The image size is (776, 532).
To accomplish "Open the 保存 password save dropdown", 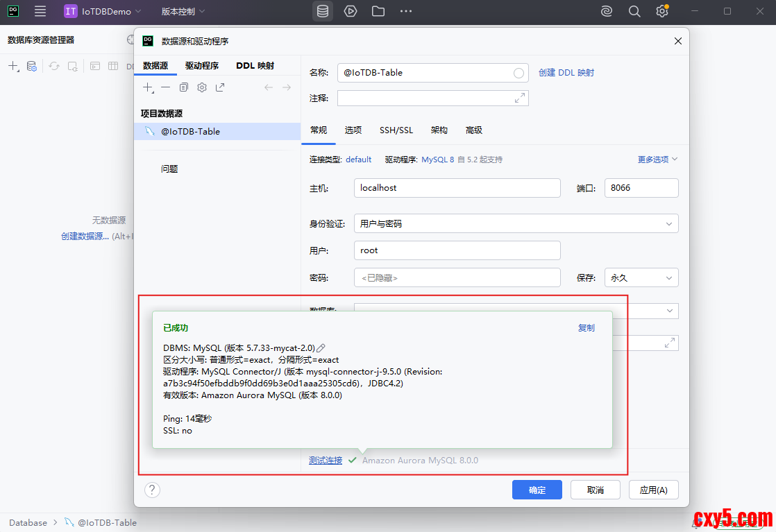I will [x=641, y=277].
